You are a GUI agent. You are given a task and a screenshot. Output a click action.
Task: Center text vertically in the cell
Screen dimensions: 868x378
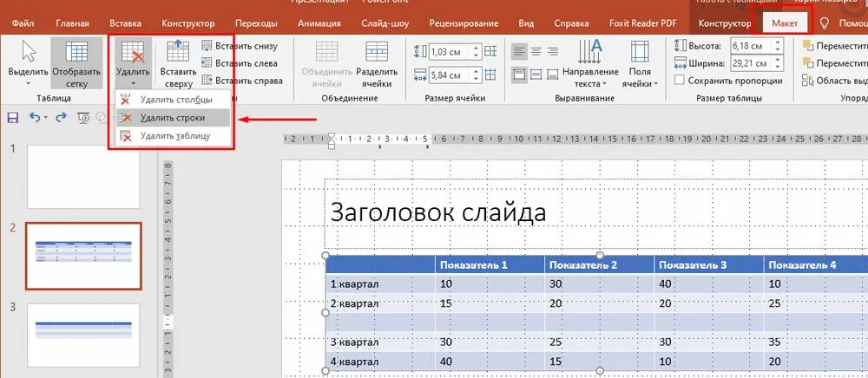pyautogui.click(x=536, y=75)
